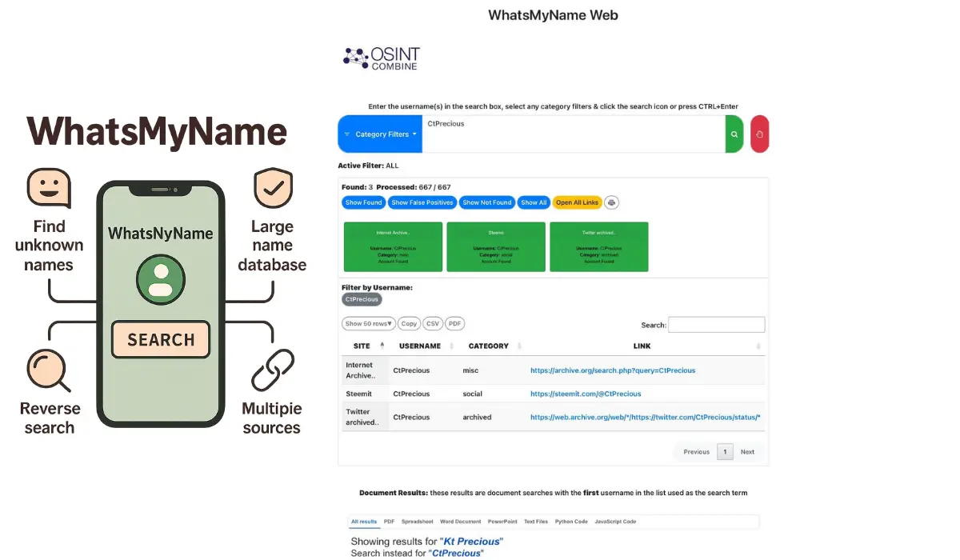The image size is (960, 560).
Task: Click the Open All Links button
Action: 578,202
